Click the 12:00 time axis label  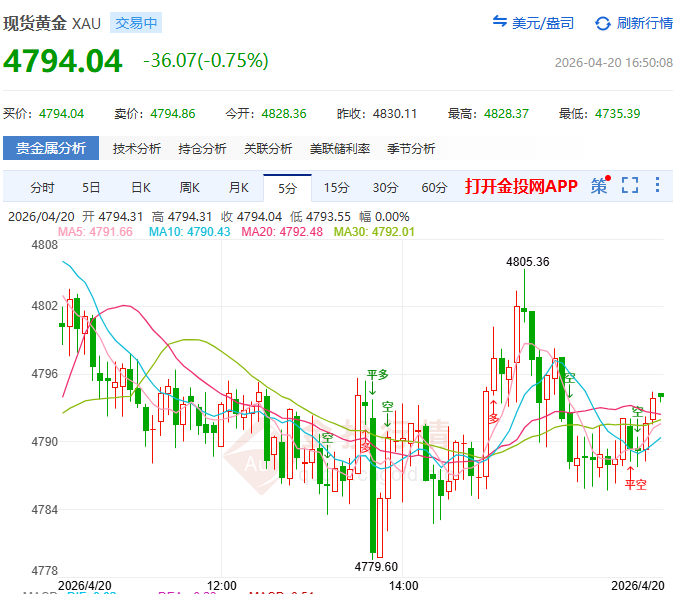tap(221, 585)
